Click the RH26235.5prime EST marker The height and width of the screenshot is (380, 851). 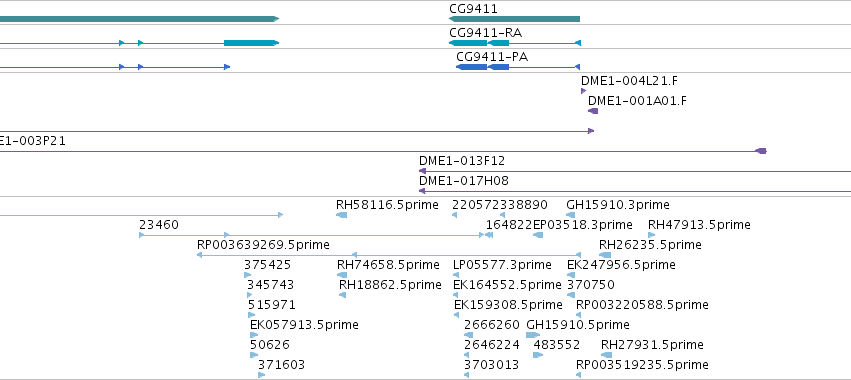coord(605,255)
